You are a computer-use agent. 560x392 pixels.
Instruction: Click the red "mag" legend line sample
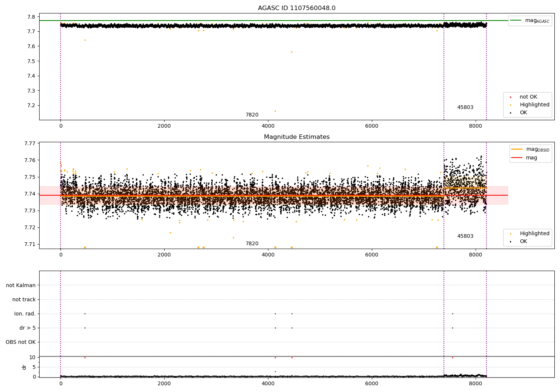pyautogui.click(x=517, y=158)
